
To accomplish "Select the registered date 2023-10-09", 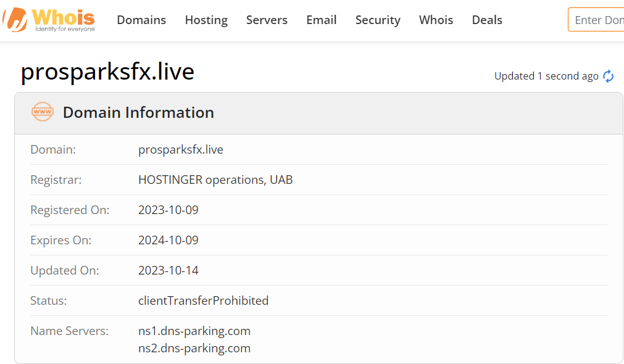I will (168, 210).
